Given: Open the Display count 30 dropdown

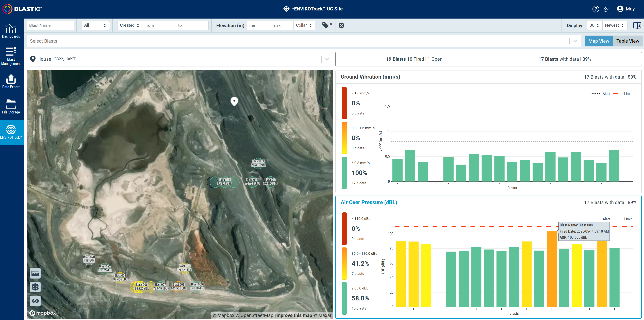Looking at the screenshot, I should click(595, 25).
